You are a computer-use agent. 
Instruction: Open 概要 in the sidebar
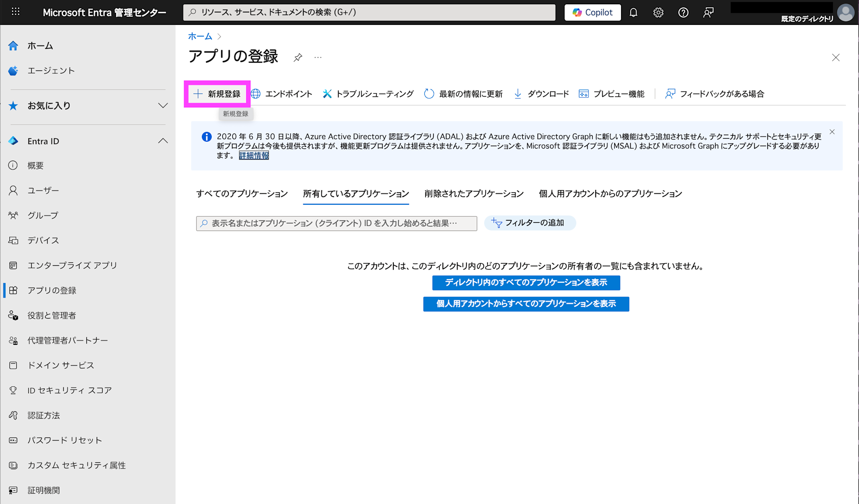[x=36, y=165]
